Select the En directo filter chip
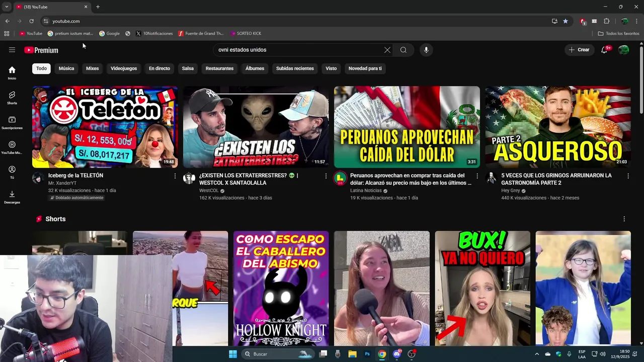 point(159,68)
